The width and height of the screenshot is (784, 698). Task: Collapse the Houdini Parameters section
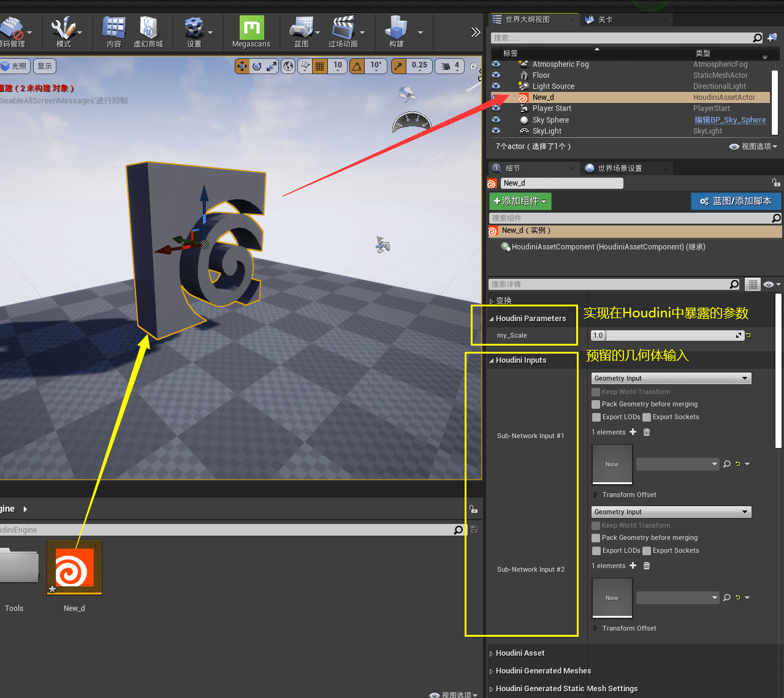tap(492, 319)
